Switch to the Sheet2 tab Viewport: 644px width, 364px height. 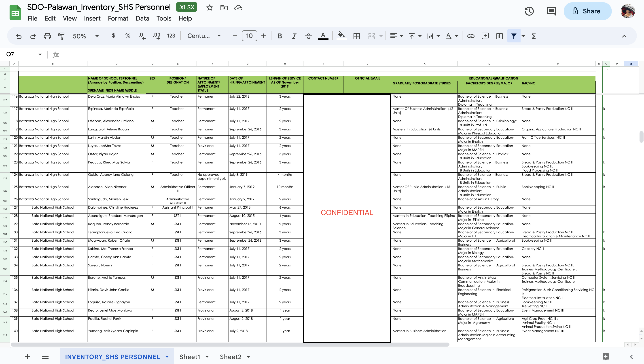coord(230,357)
